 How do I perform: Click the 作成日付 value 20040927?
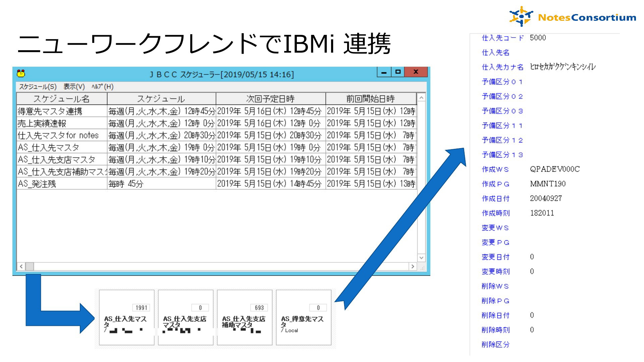click(546, 198)
